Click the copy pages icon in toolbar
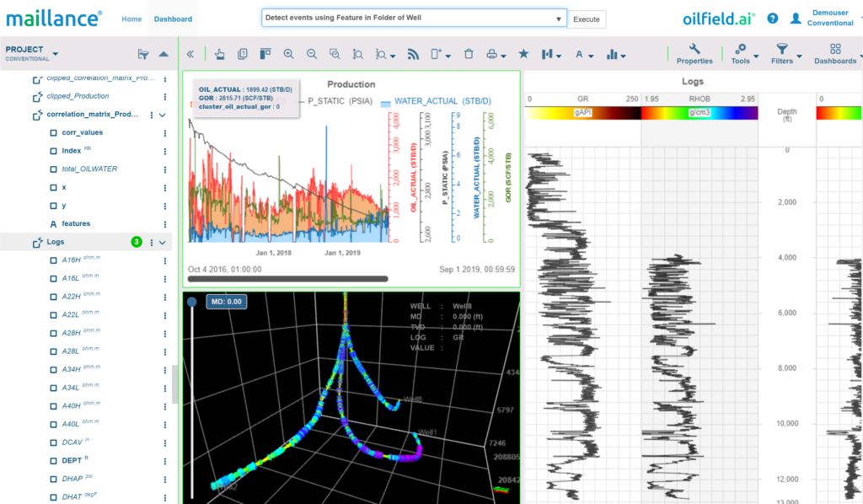 click(242, 54)
